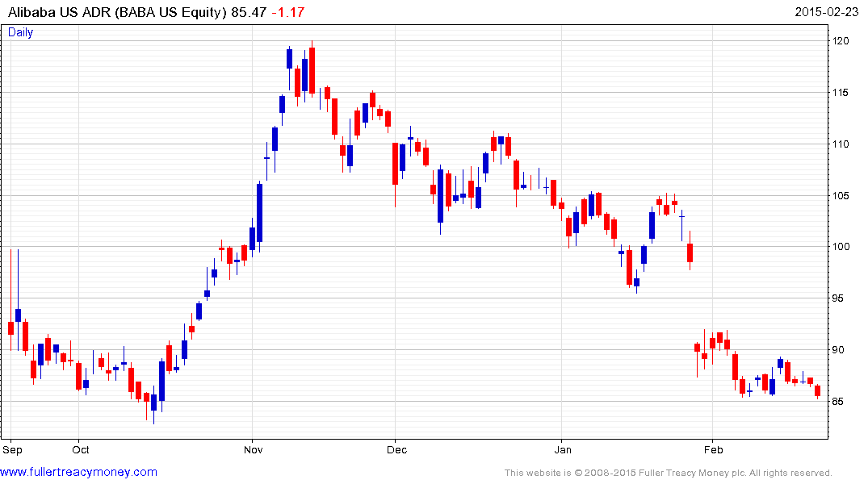Click the 110 price axis label
This screenshot has width=868, height=484.
tap(841, 144)
